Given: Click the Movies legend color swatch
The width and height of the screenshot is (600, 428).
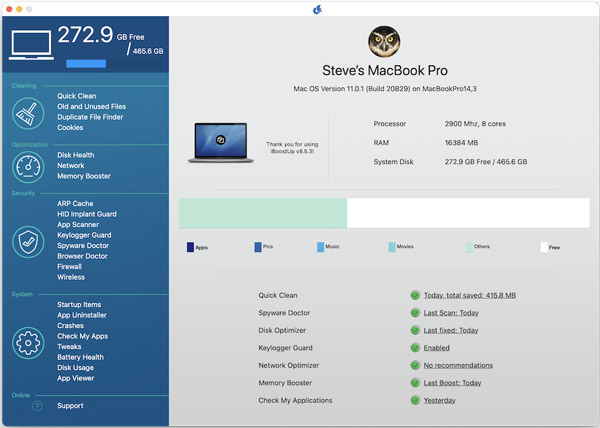Looking at the screenshot, I should [392, 247].
